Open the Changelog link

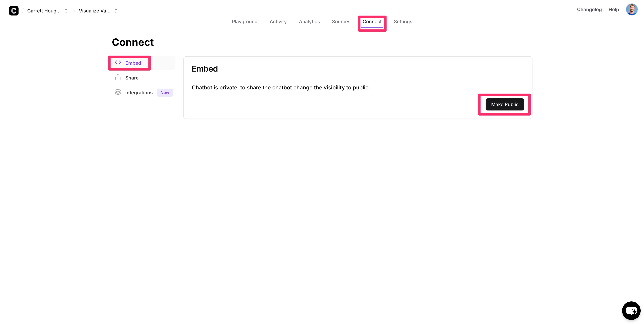point(589,9)
